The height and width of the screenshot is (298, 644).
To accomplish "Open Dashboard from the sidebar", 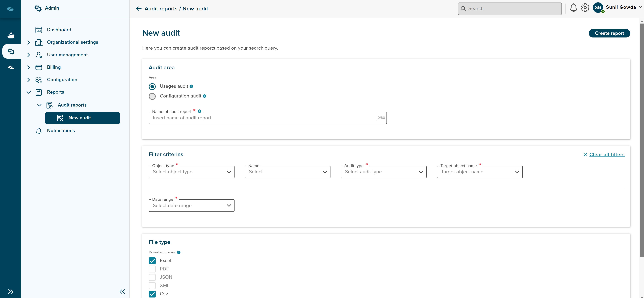I will (59, 30).
